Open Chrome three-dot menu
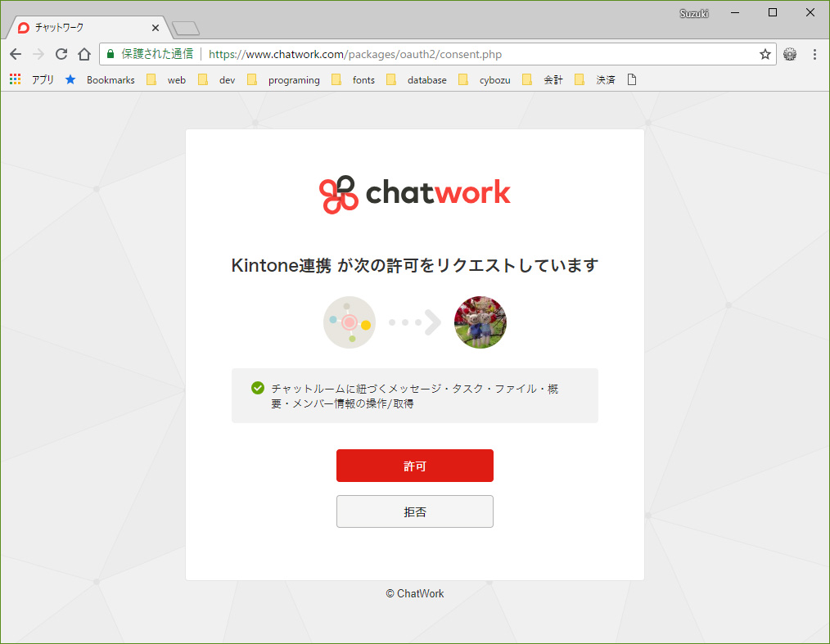Viewport: 830px width, 644px height. [x=814, y=54]
